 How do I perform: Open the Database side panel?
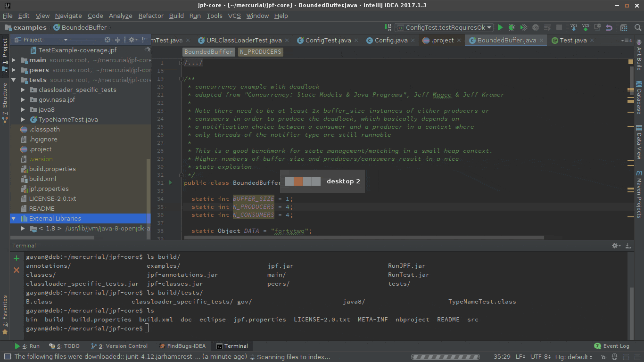pyautogui.click(x=639, y=98)
